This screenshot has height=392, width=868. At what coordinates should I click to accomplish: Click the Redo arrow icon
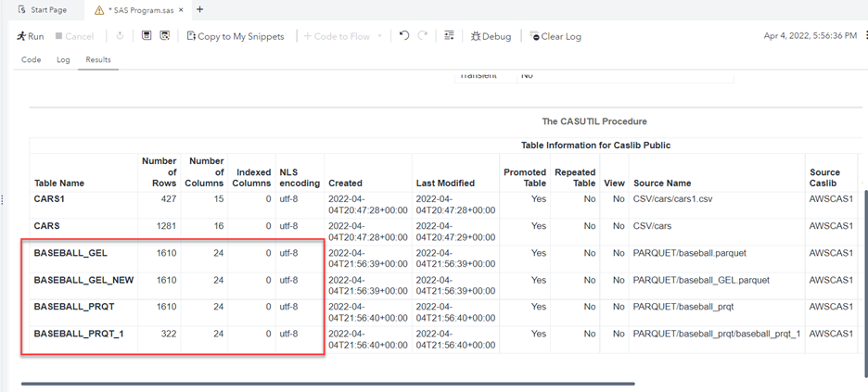tap(423, 36)
